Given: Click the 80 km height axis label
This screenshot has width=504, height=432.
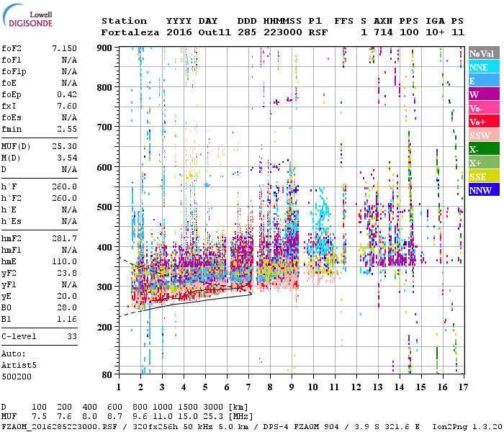Looking at the screenshot, I should coord(107,375).
